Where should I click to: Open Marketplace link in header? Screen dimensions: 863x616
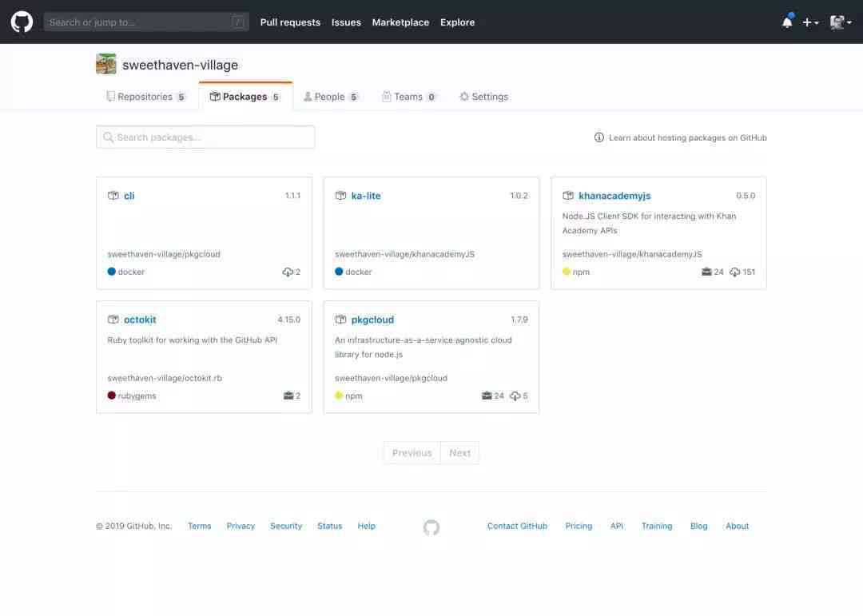point(400,22)
